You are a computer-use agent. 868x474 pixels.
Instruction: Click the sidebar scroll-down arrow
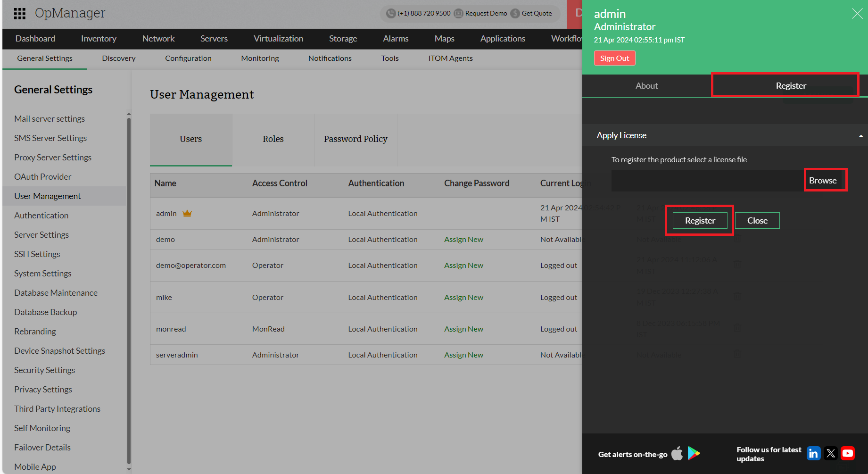pos(129,469)
